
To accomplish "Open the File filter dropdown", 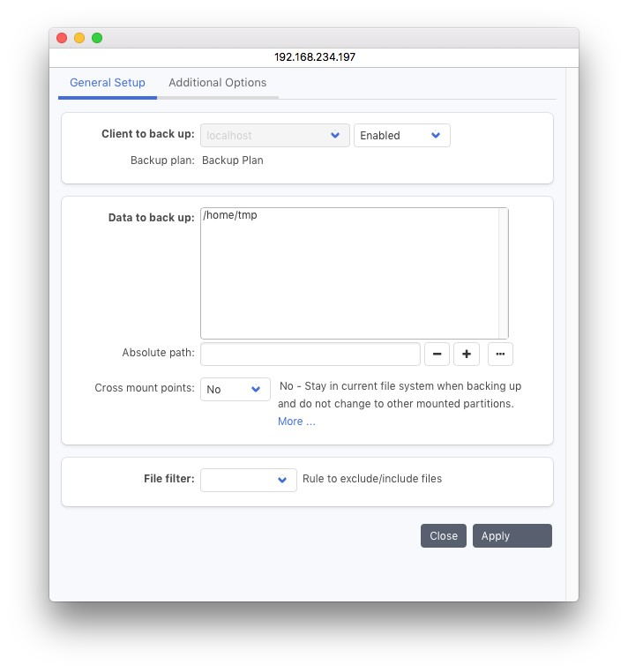I will (x=248, y=480).
